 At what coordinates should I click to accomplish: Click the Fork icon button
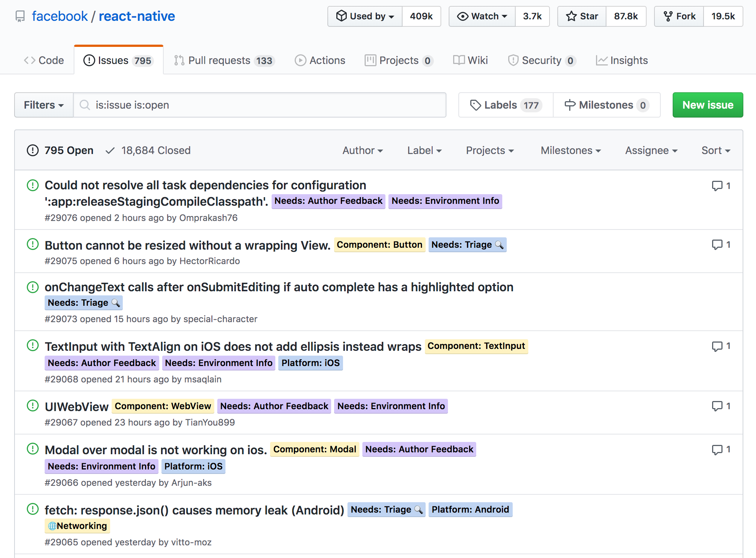pyautogui.click(x=679, y=16)
